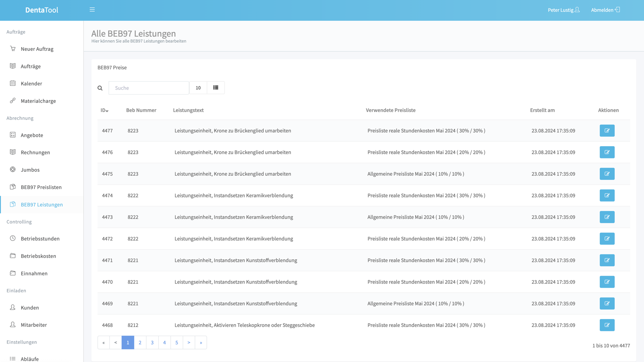
Task: Click the Verwendete Preisliste column header
Action: pyautogui.click(x=391, y=110)
